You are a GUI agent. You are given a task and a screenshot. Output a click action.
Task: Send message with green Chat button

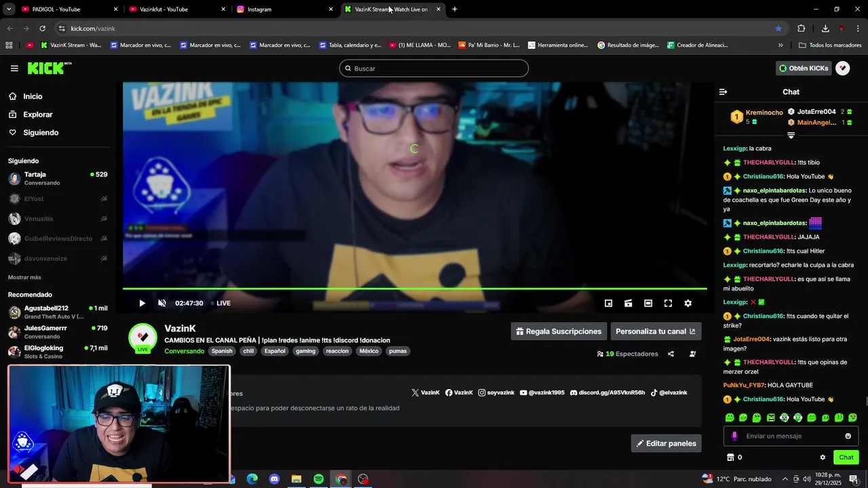point(846,457)
